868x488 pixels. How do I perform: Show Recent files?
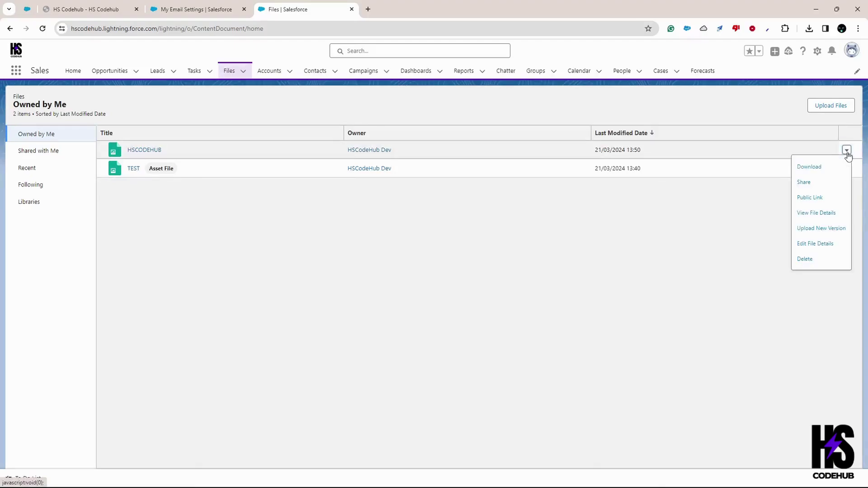[27, 168]
